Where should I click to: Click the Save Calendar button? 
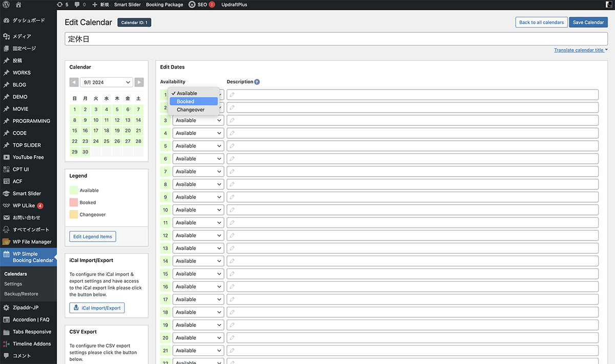click(588, 23)
